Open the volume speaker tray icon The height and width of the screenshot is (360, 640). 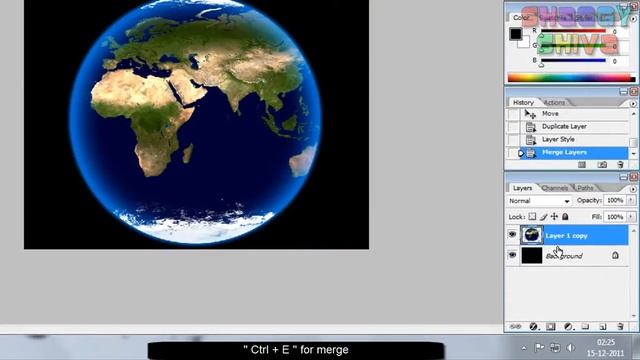(571, 348)
